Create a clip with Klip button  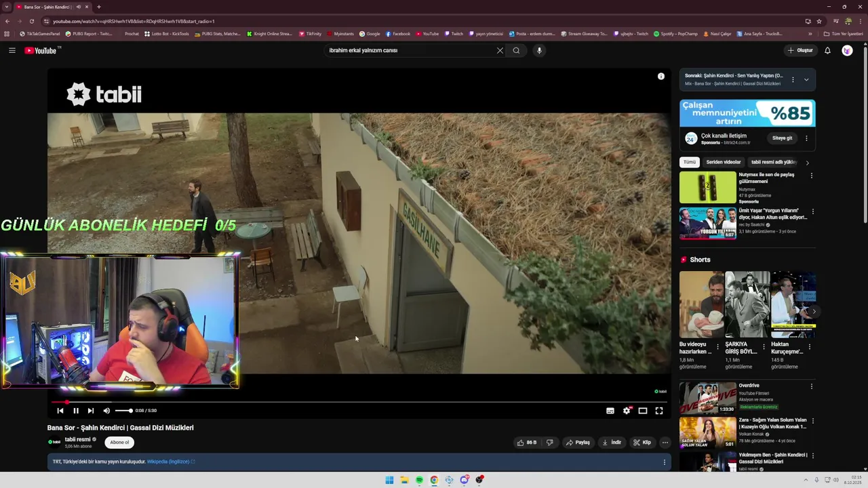tap(642, 443)
